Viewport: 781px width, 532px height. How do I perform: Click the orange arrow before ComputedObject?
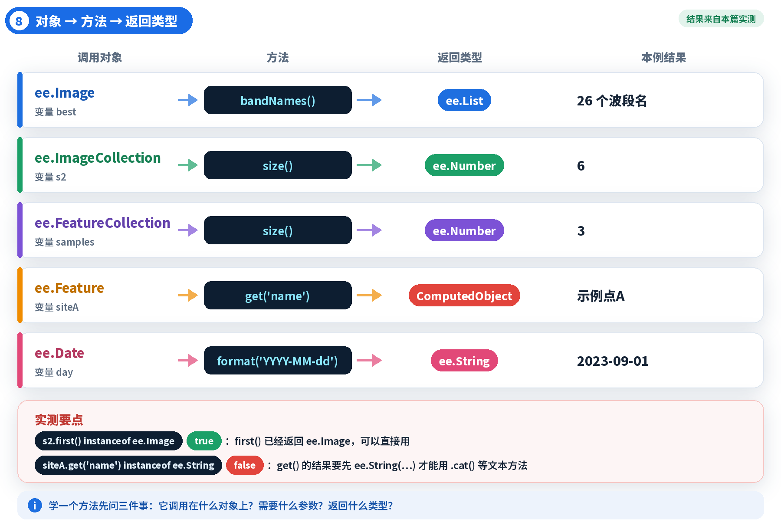tap(369, 296)
